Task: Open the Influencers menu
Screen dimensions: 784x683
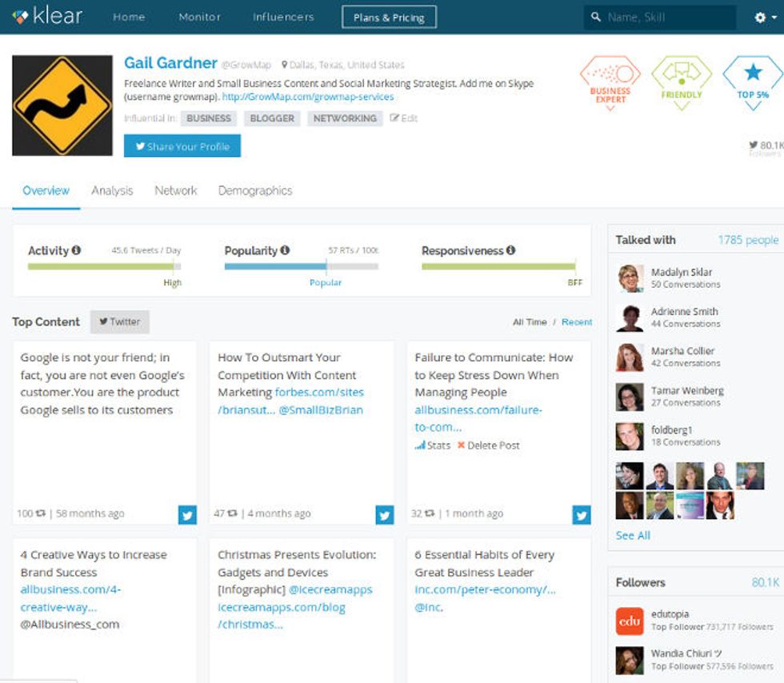Action: coord(283,17)
